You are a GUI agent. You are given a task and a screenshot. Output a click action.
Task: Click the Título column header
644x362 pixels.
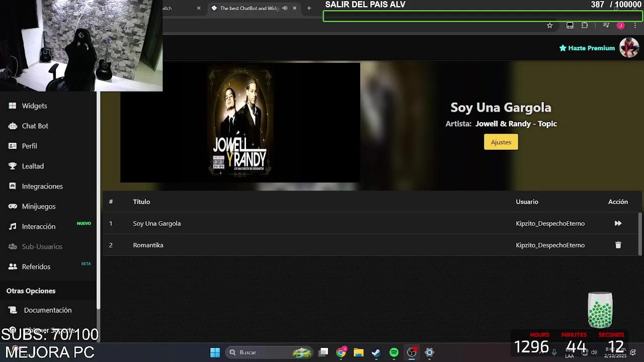pos(141,202)
